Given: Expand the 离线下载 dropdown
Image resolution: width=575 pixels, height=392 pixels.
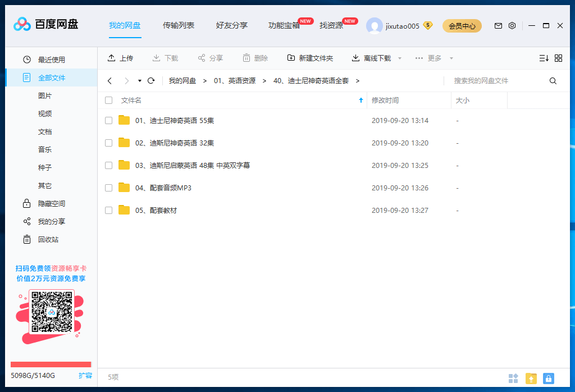Looking at the screenshot, I should [399, 58].
